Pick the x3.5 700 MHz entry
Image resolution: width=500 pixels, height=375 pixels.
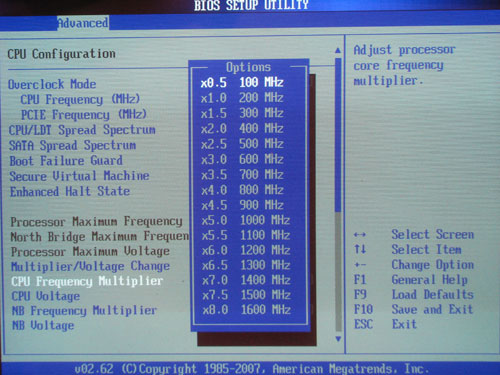242,174
